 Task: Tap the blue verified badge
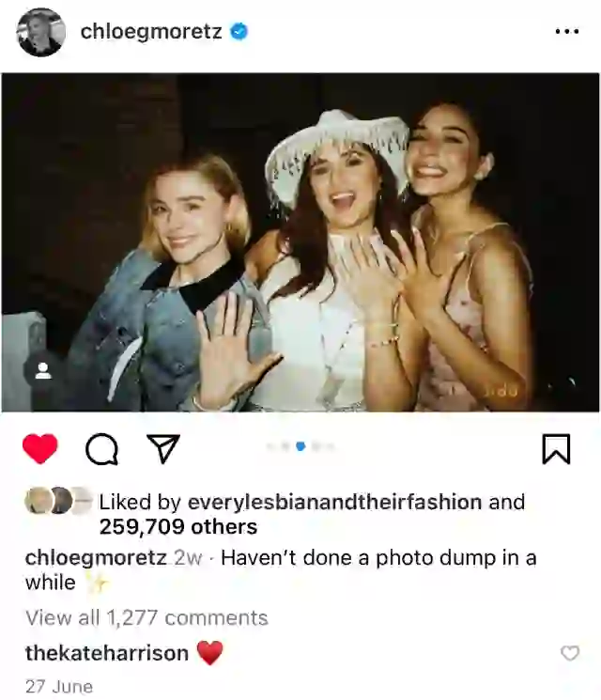239,32
